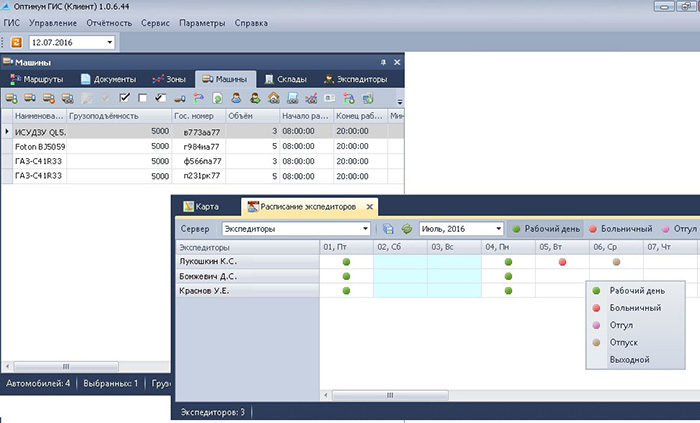Click the orange refresh icon beside the date field
Screen dimensions: 700x423
[15, 43]
